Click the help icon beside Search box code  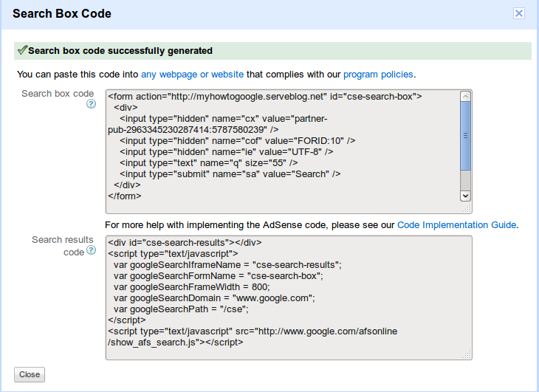(x=91, y=104)
